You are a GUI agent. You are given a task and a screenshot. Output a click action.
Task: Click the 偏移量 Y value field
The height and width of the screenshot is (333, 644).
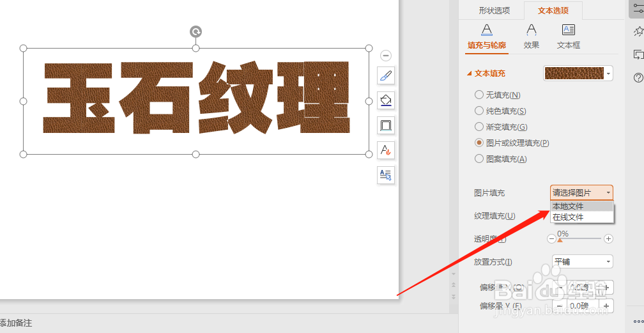584,306
